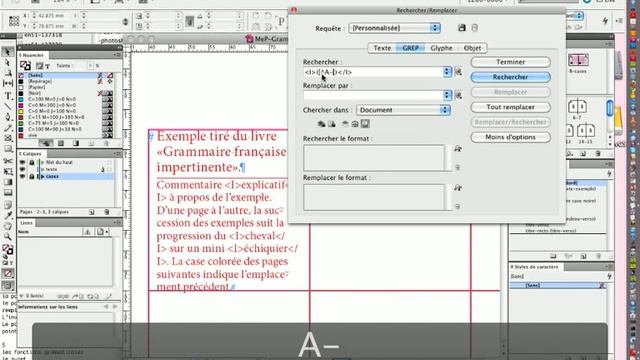Switch to the Glyphe tab
Screen dimensions: 640x360
click(x=441, y=48)
